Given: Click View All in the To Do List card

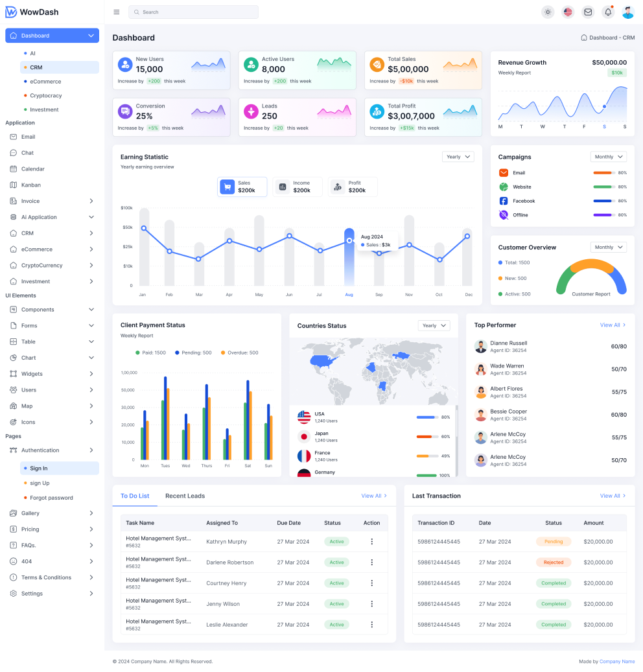Looking at the screenshot, I should pos(374,496).
